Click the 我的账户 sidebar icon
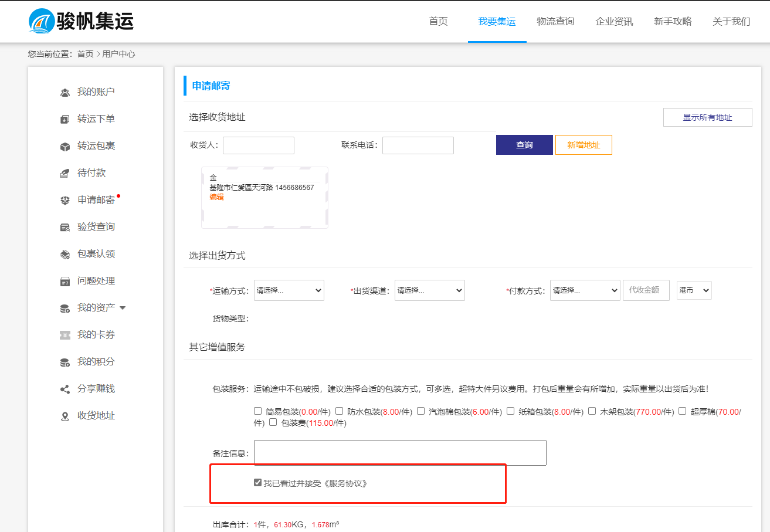 (65, 93)
